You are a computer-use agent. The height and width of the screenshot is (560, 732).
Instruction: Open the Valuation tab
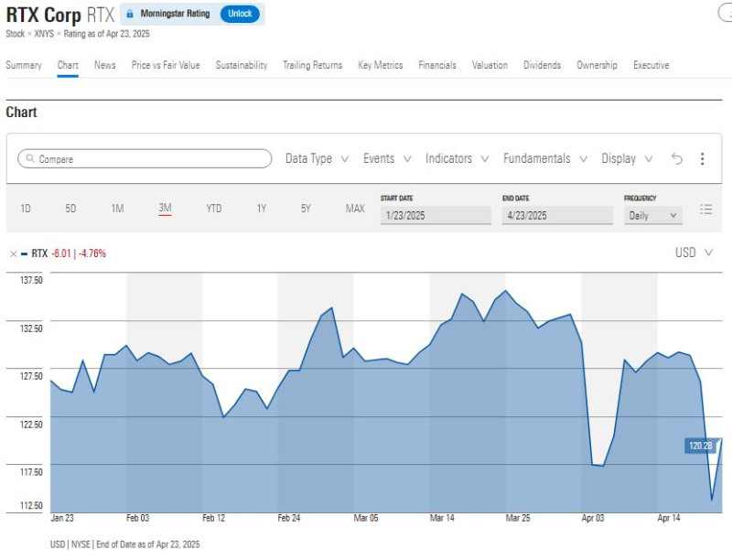[490, 65]
